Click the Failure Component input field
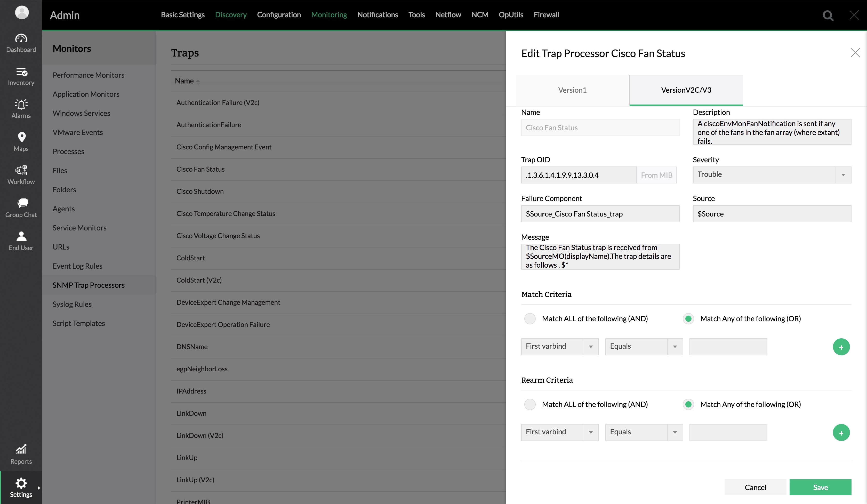Screen dimensions: 867x504 coord(600,214)
